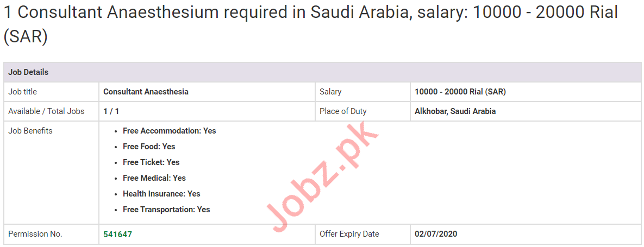Click the Health Insurance: Yes benefit item

point(161,194)
